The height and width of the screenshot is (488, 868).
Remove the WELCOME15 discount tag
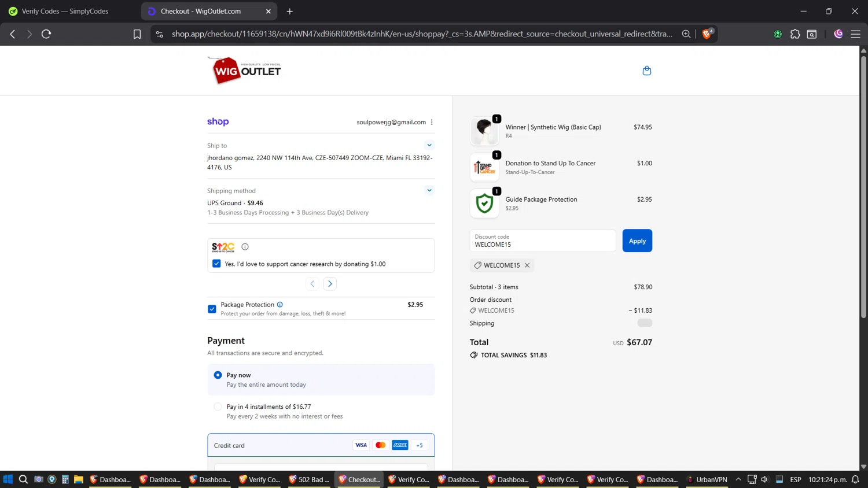tap(527, 265)
